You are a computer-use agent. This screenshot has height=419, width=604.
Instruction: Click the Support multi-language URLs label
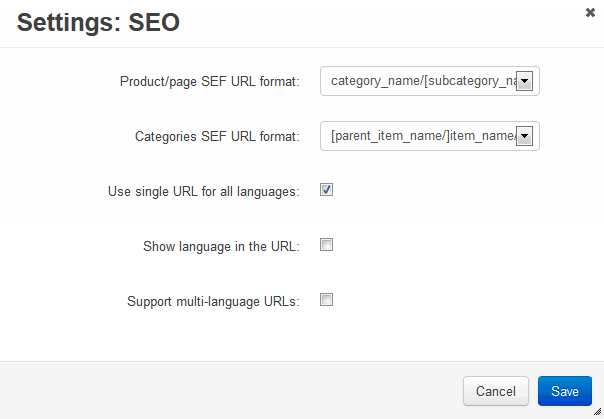213,302
